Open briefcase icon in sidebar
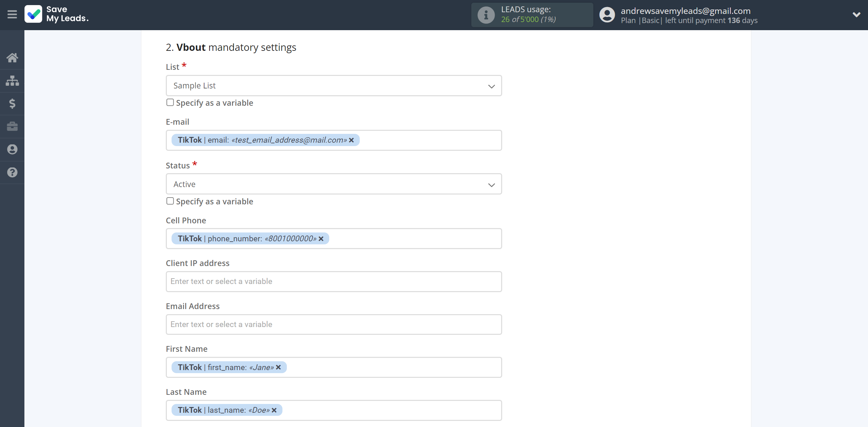The image size is (868, 427). coord(12,126)
